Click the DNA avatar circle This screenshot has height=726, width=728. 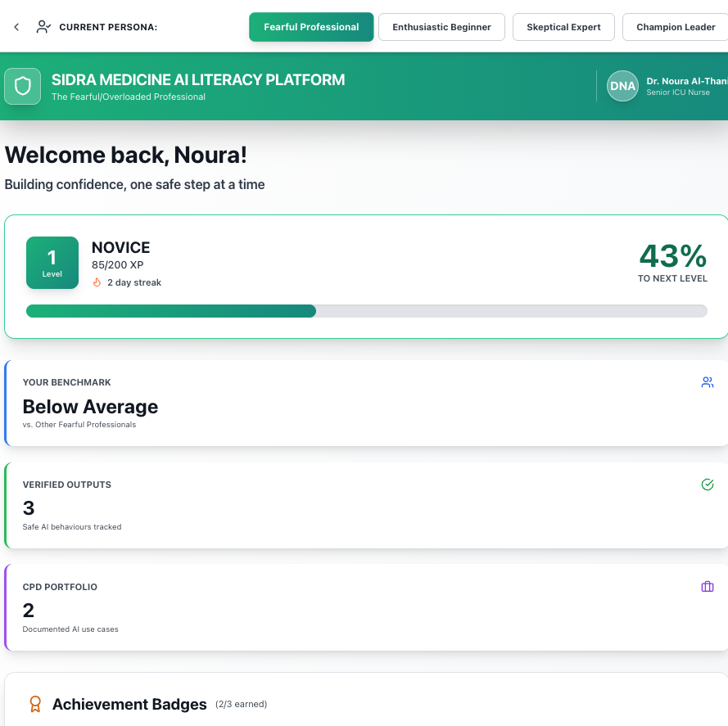tap(622, 86)
